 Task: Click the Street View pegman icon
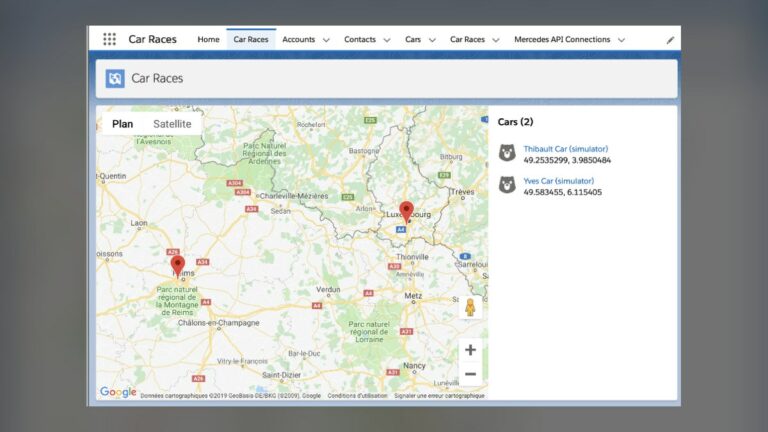[470, 308]
